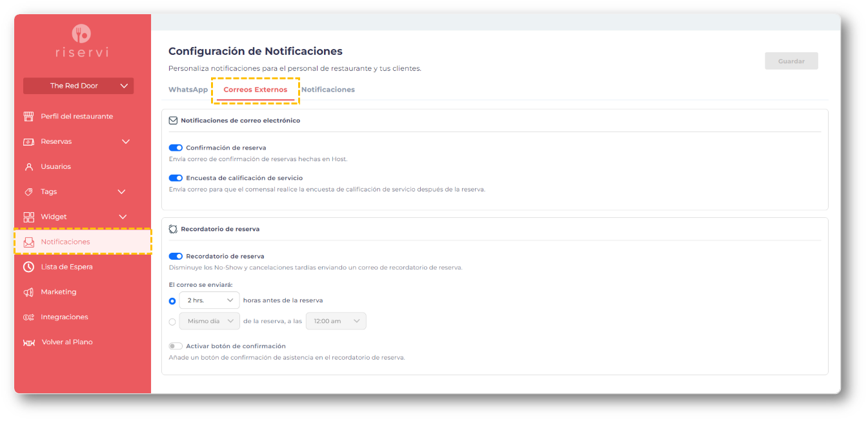Toggle Recordatorio de reserva switch
The height and width of the screenshot is (421, 868).
[176, 256]
